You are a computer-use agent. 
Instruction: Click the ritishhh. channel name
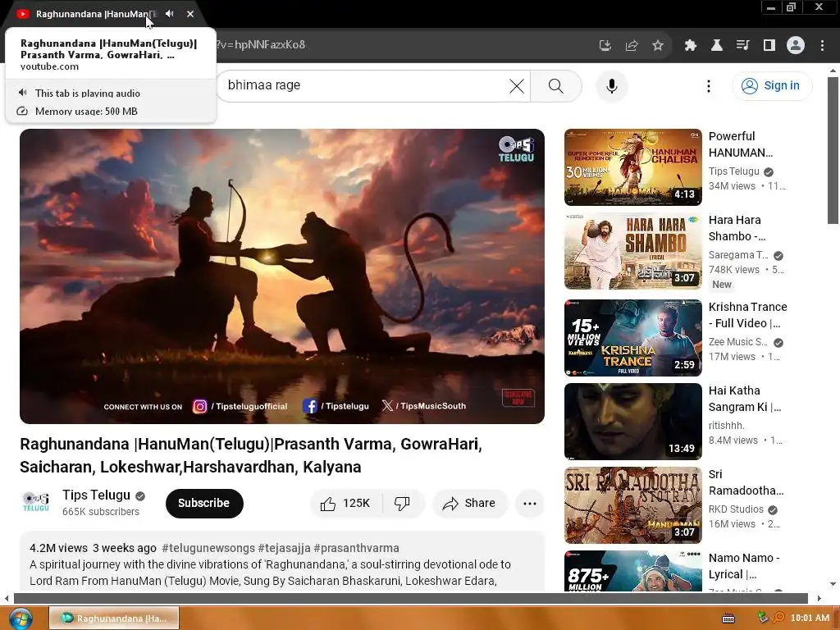pyautogui.click(x=727, y=426)
